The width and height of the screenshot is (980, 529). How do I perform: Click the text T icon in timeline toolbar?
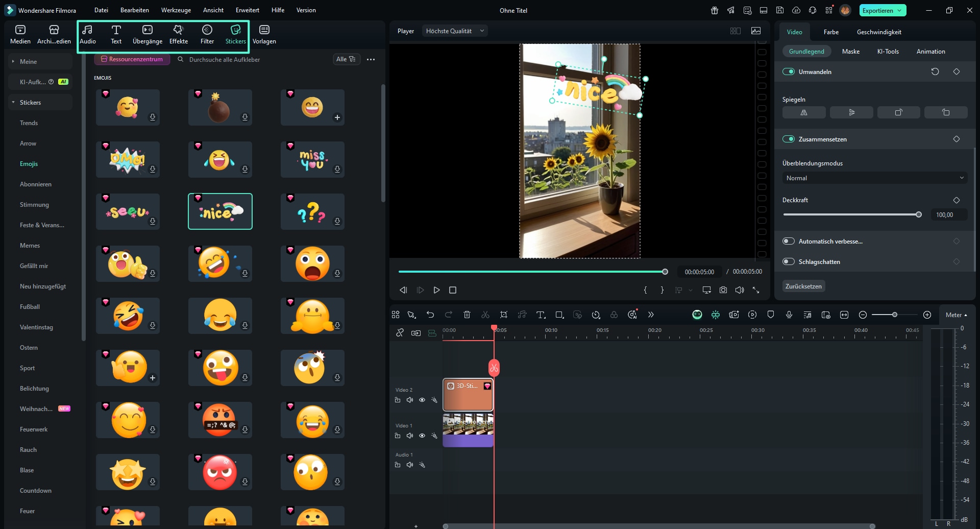541,315
